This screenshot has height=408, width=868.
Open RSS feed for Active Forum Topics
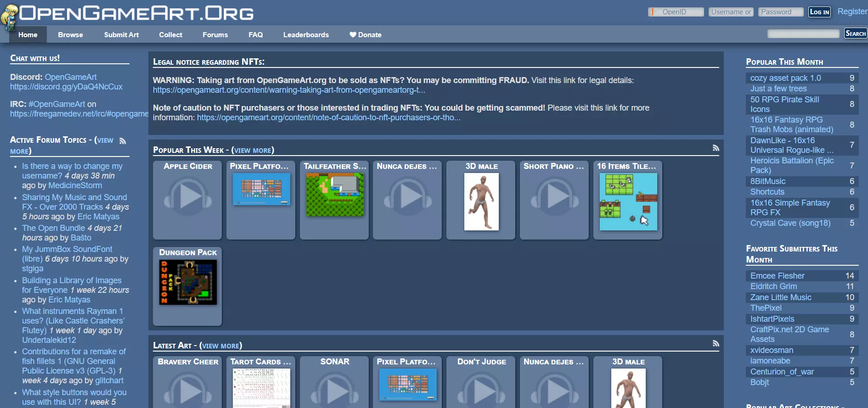pyautogui.click(x=123, y=141)
